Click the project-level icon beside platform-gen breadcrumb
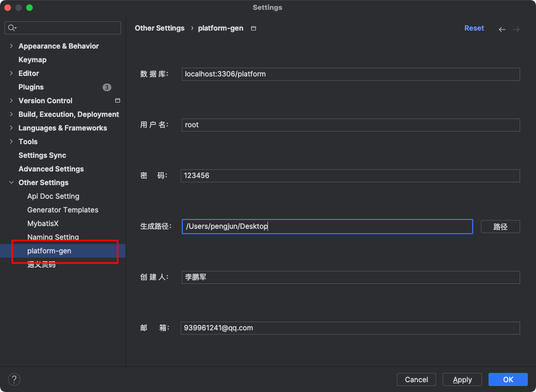Viewport: 536px width, 392px height. (253, 28)
